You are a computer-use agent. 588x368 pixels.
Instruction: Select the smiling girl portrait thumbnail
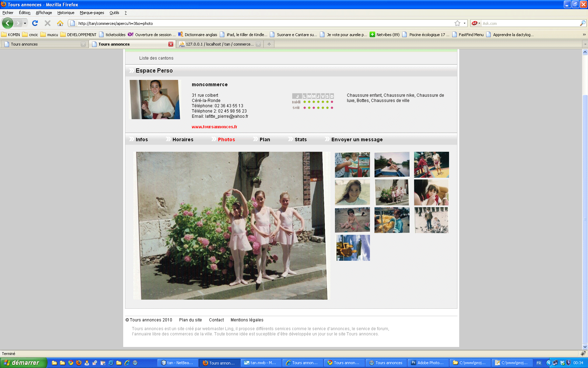coord(352,192)
